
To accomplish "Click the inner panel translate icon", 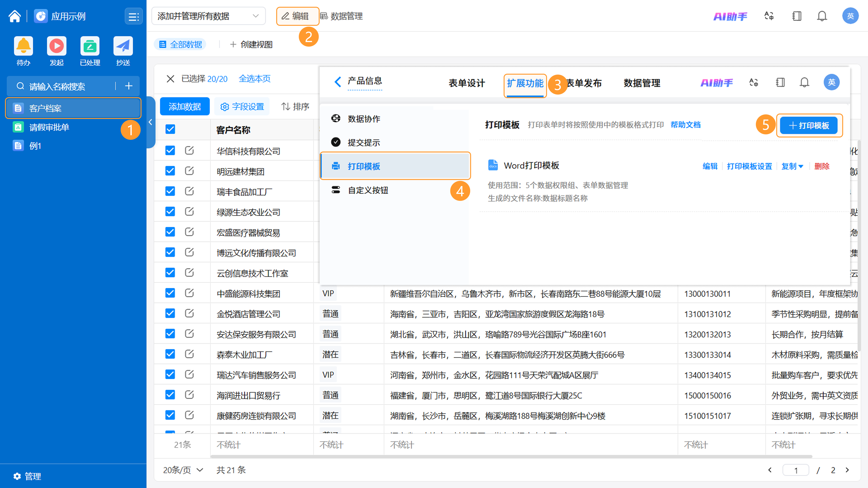I will (x=753, y=83).
